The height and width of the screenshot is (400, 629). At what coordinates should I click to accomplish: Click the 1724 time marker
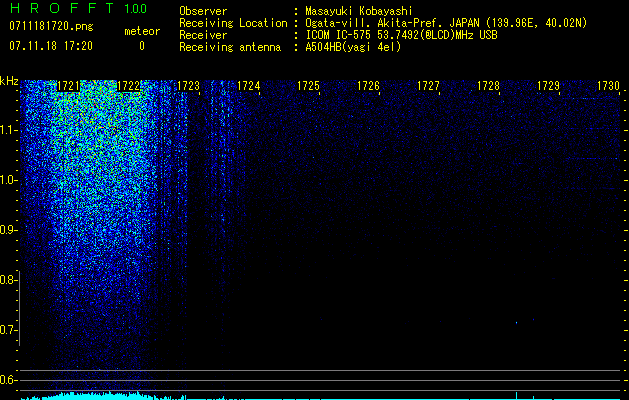point(249,86)
